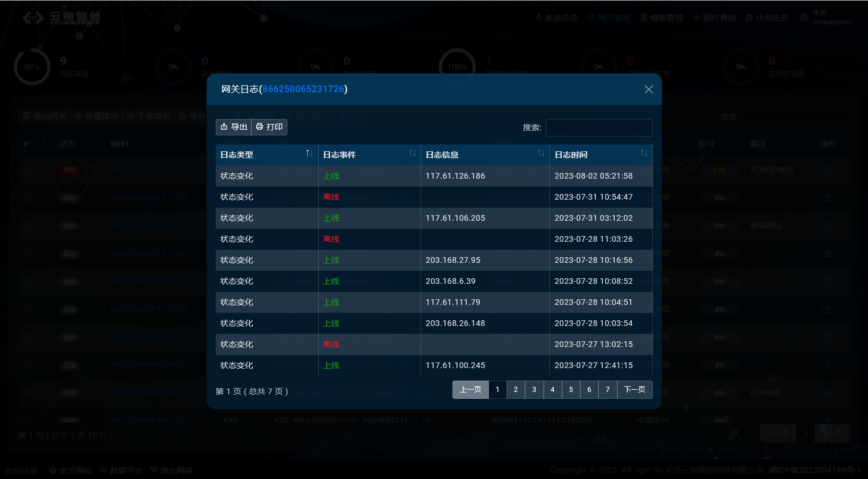Sort by 日志事件 using its sort arrows
868x479 pixels.
click(x=412, y=154)
